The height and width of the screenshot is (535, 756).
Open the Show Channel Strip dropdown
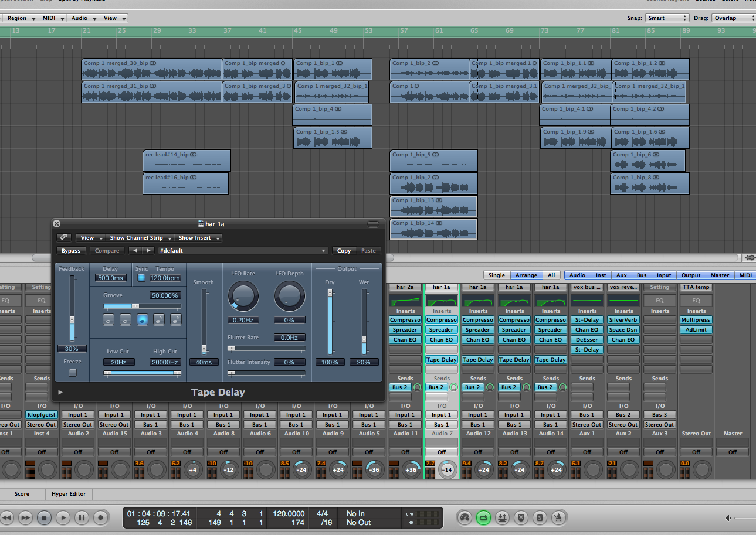[141, 238]
